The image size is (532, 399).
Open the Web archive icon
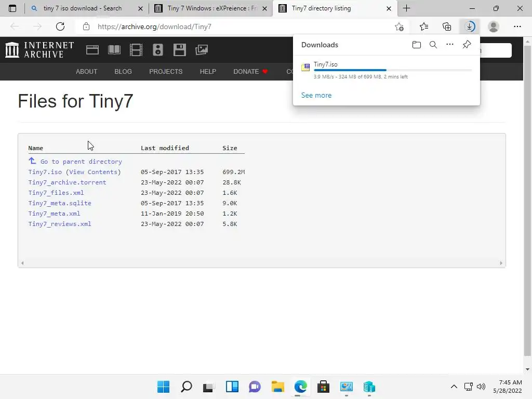[x=92, y=50]
